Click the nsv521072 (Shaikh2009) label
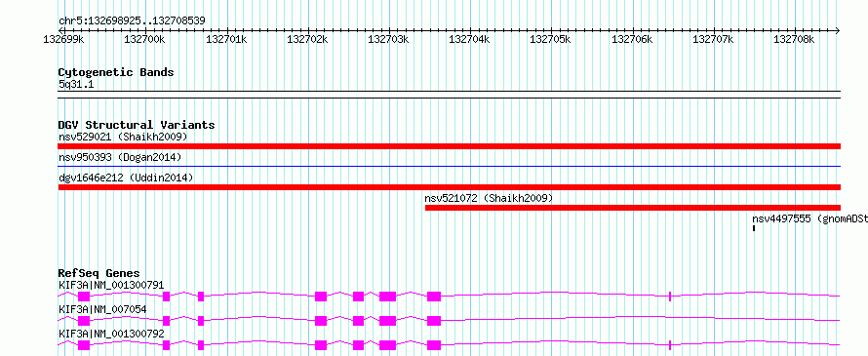The width and height of the screenshot is (868, 356). (x=489, y=198)
